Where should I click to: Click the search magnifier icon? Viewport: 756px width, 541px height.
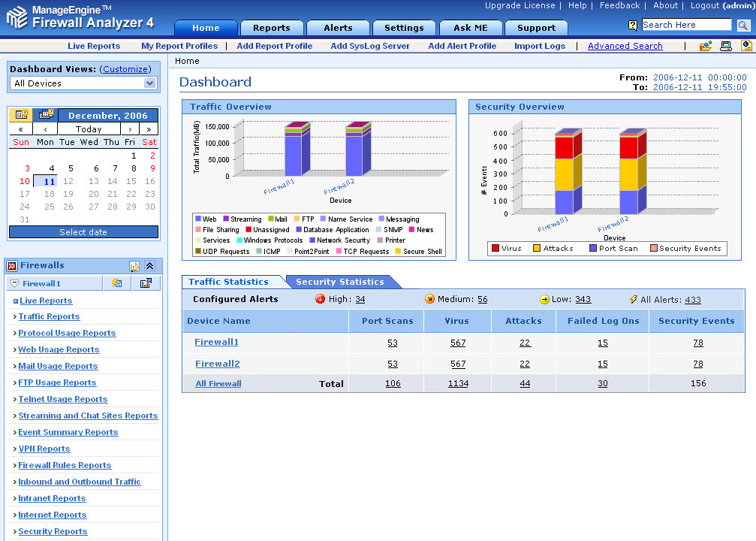(x=743, y=25)
